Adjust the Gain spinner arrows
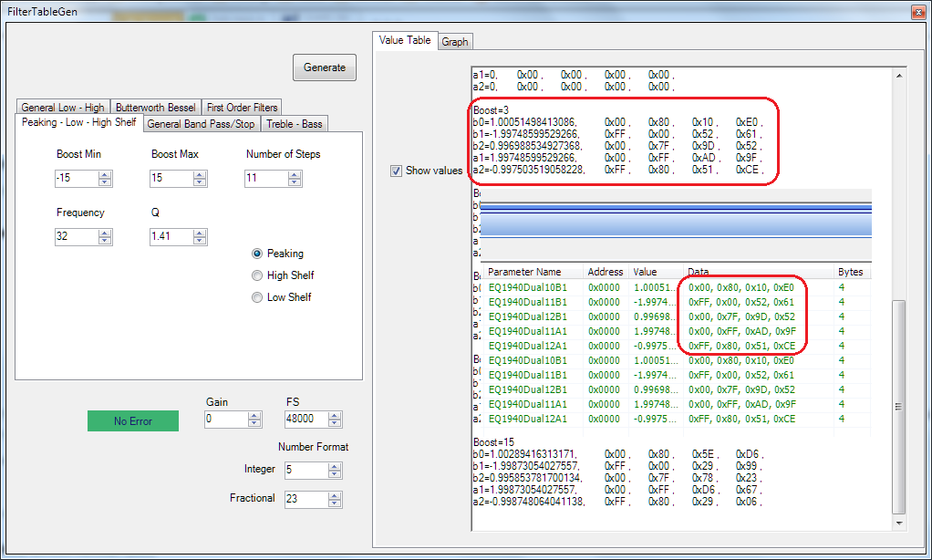This screenshot has height=560, width=932. (x=255, y=419)
